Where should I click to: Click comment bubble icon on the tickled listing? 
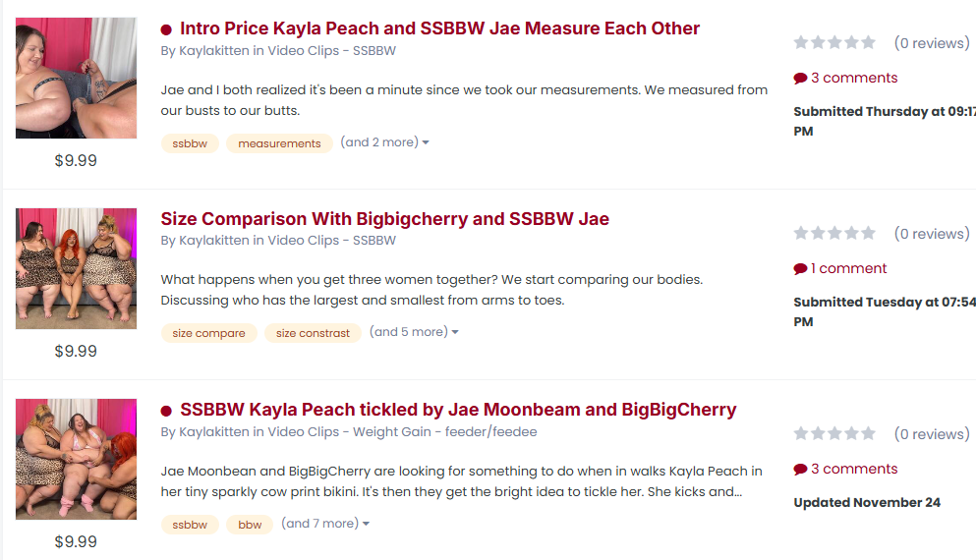coord(800,470)
